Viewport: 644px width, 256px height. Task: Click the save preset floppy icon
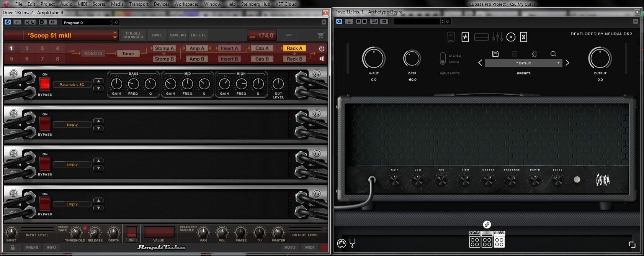click(x=495, y=54)
